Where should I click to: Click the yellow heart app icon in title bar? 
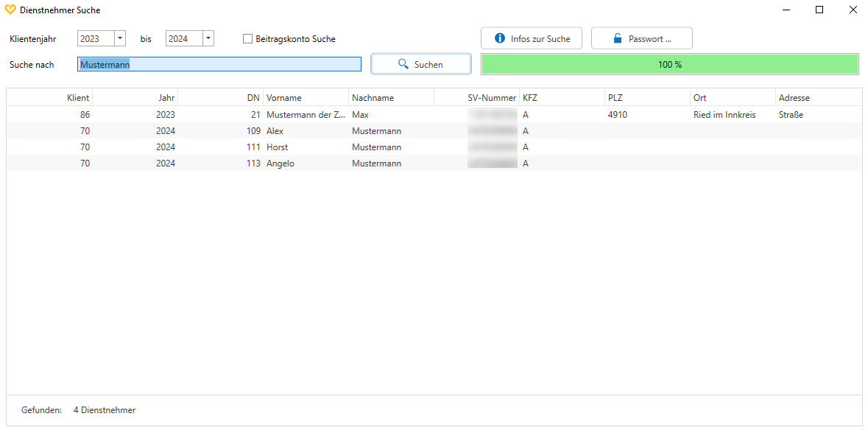click(x=10, y=10)
